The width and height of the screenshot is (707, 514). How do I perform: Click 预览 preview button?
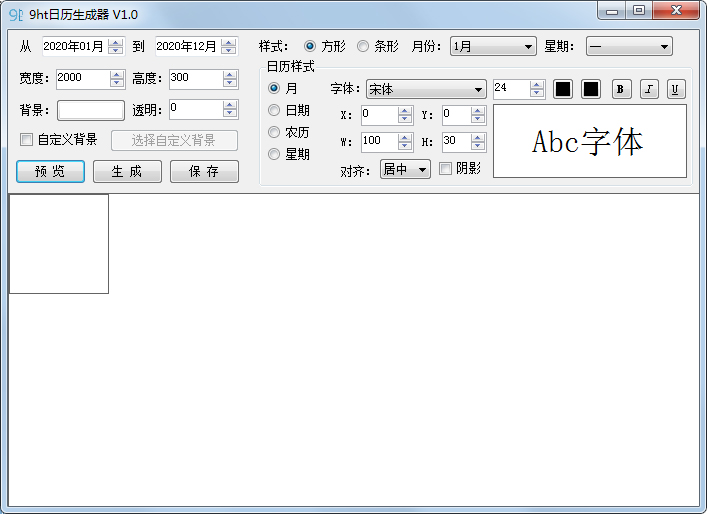click(50, 171)
